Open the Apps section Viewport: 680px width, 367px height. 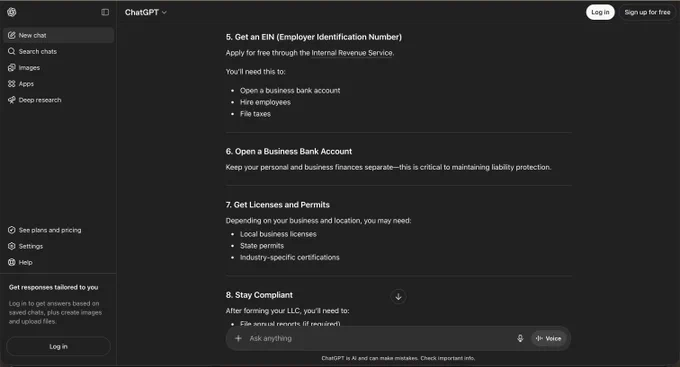click(x=59, y=84)
